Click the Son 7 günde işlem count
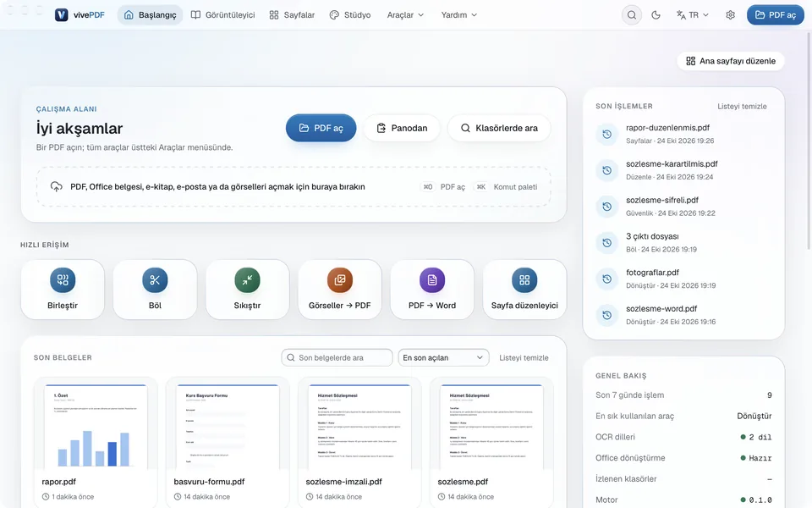Image resolution: width=812 pixels, height=508 pixels. (770, 395)
